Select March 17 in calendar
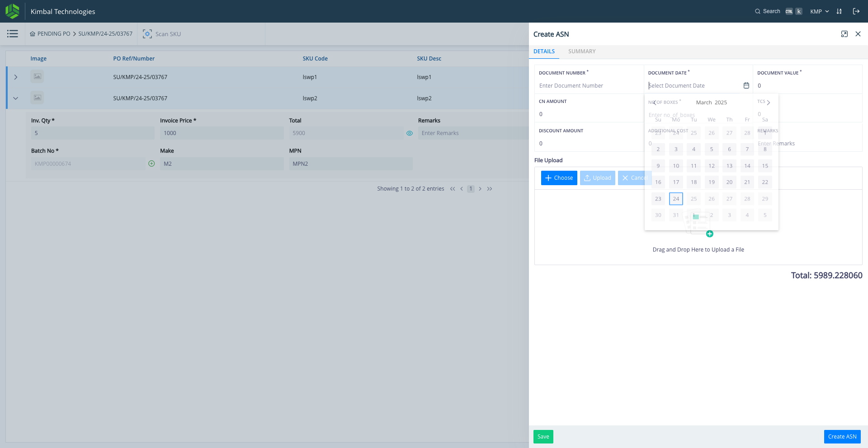This screenshot has height=448, width=868. click(x=676, y=182)
